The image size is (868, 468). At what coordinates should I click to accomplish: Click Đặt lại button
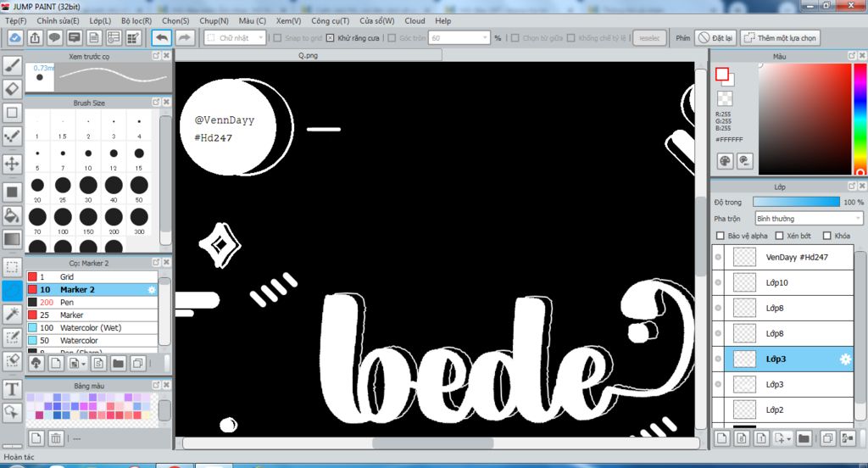click(x=715, y=37)
